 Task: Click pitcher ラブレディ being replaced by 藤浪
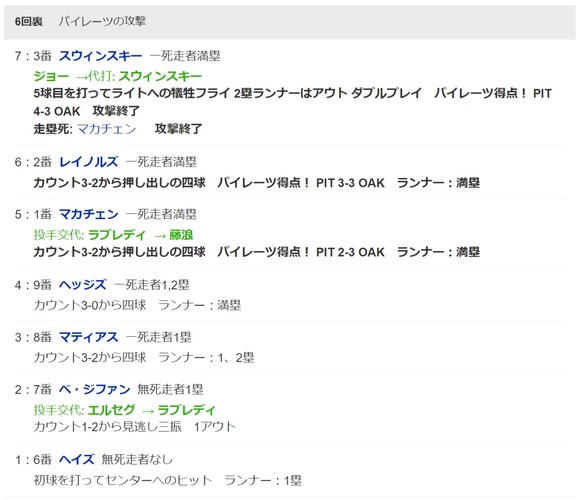tap(117, 235)
